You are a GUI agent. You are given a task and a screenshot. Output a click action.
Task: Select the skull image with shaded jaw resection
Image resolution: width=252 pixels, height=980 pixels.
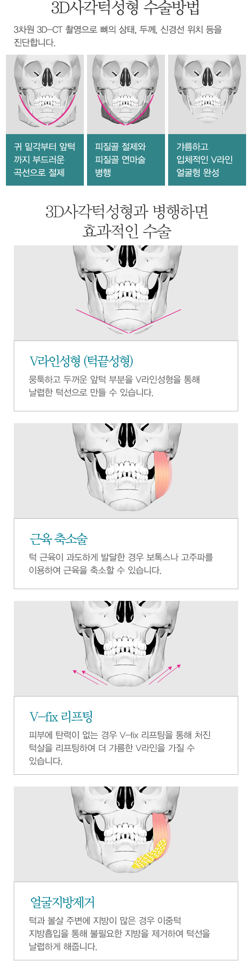(126, 94)
